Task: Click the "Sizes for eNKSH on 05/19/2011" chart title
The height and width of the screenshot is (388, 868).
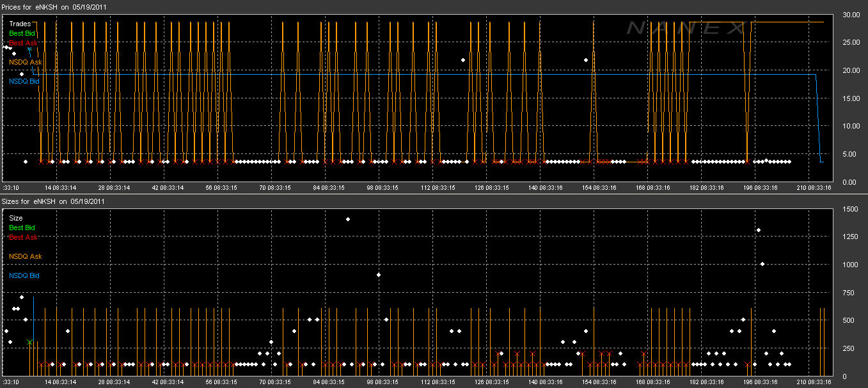Action: (x=54, y=201)
